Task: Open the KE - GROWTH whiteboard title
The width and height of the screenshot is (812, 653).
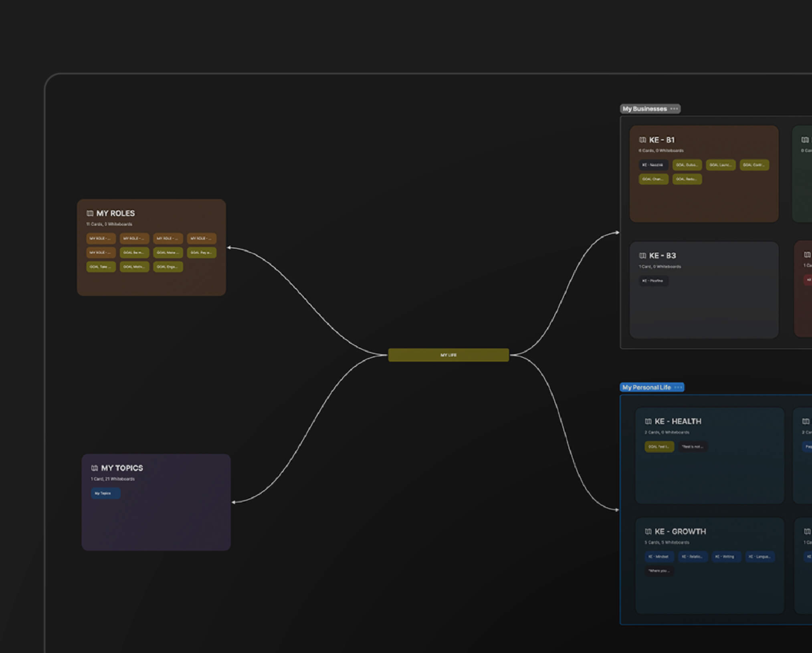Action: (680, 532)
